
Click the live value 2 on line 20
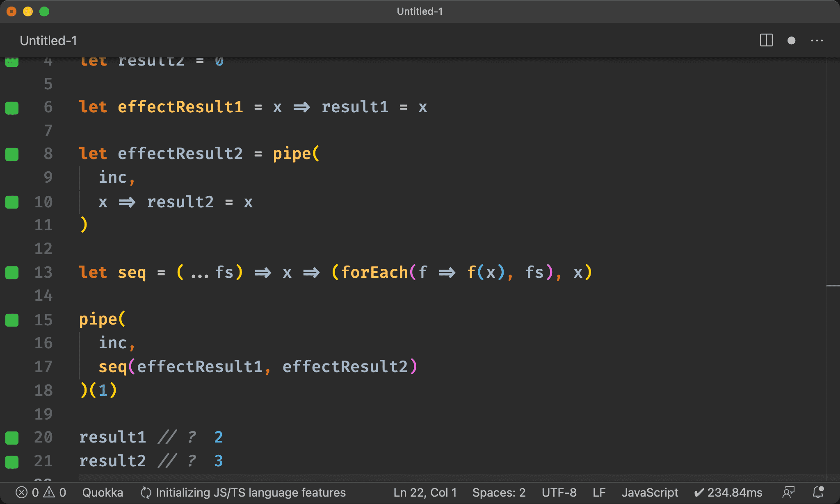point(219,437)
